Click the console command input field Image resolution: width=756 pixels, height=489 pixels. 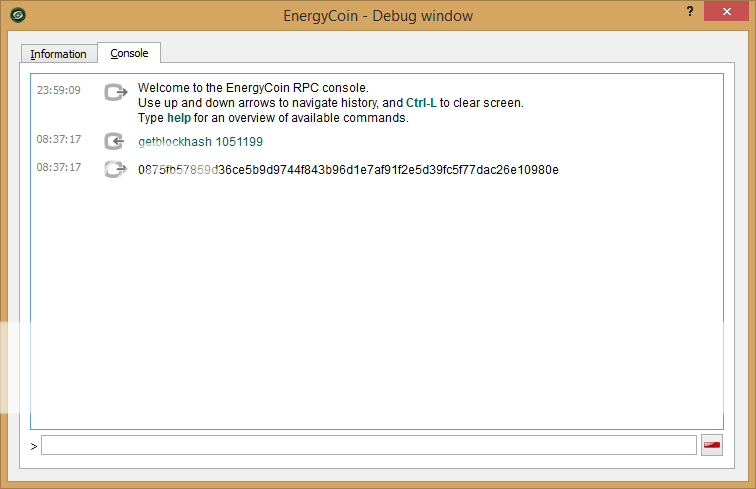click(369, 445)
